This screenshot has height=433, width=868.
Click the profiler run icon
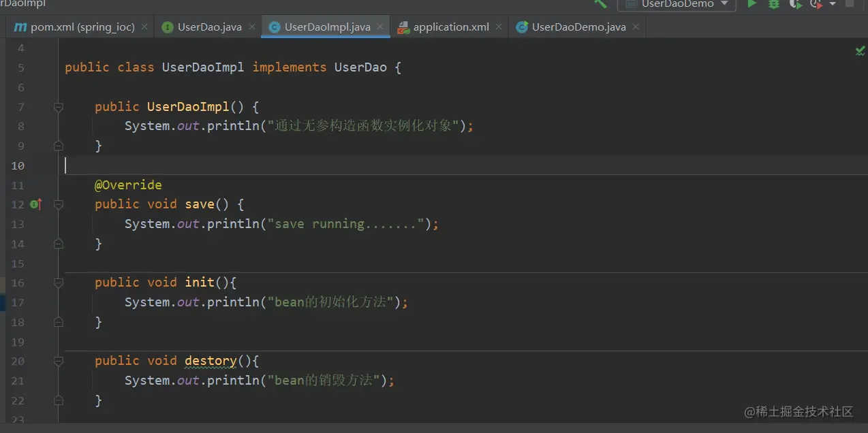click(816, 3)
